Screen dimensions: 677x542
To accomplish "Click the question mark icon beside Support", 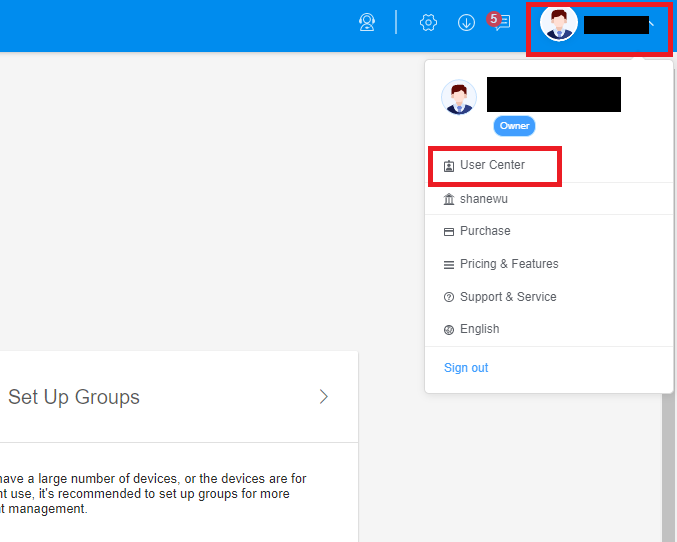I will tap(449, 297).
